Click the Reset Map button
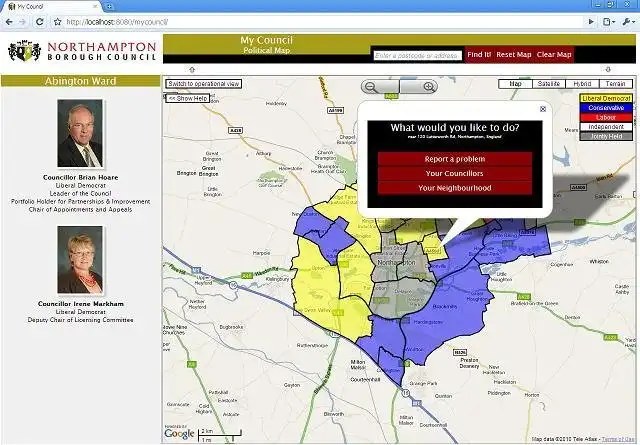Viewport: 640px width, 445px height. (514, 54)
